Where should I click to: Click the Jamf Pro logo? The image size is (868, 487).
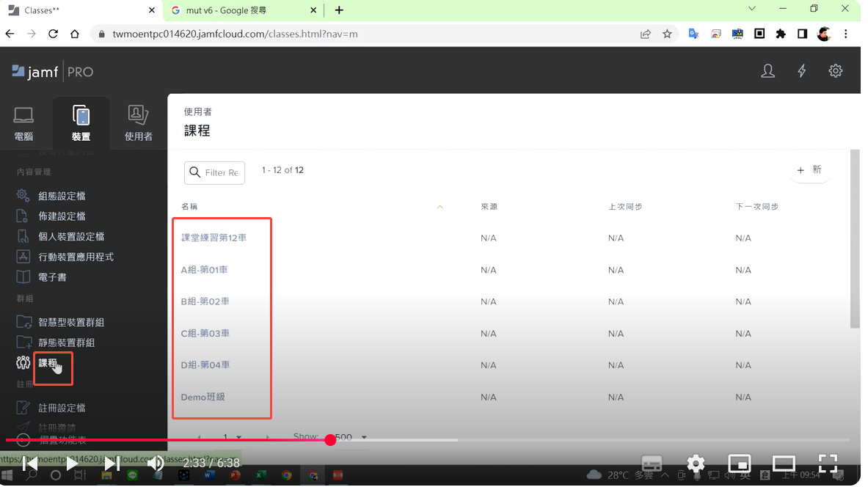pyautogui.click(x=53, y=72)
